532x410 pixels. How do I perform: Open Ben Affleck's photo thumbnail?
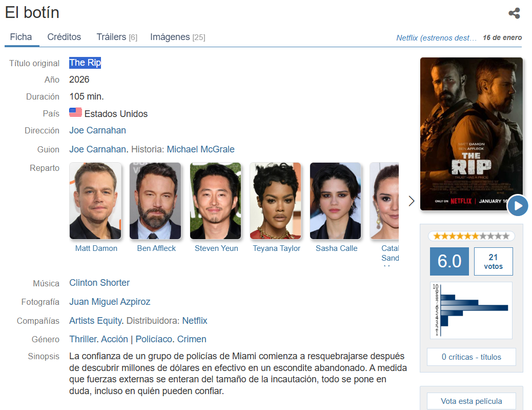[x=155, y=201]
